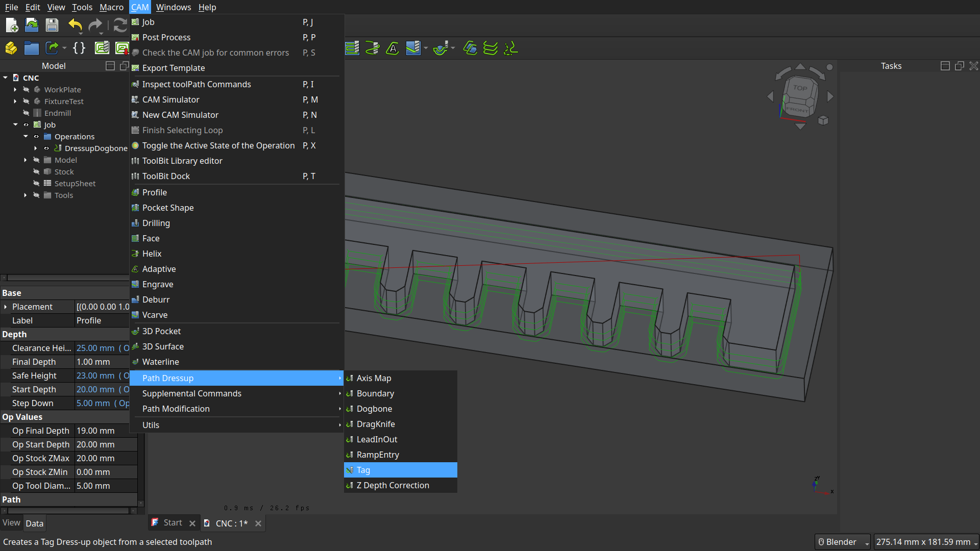Save the document with the floppy icon
Screen dimensions: 980x551
point(52,25)
